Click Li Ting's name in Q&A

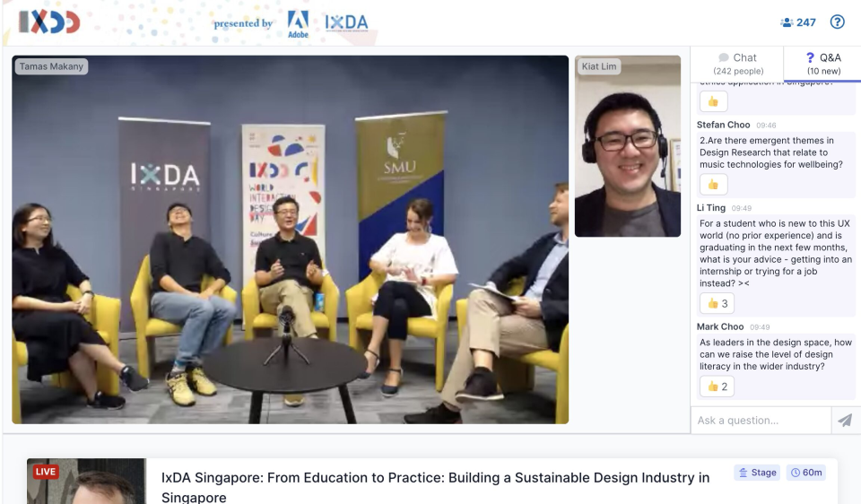point(711,207)
